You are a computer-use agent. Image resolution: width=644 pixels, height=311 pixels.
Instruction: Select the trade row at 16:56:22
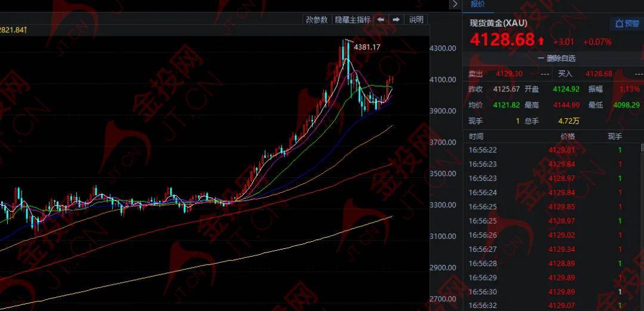point(551,150)
